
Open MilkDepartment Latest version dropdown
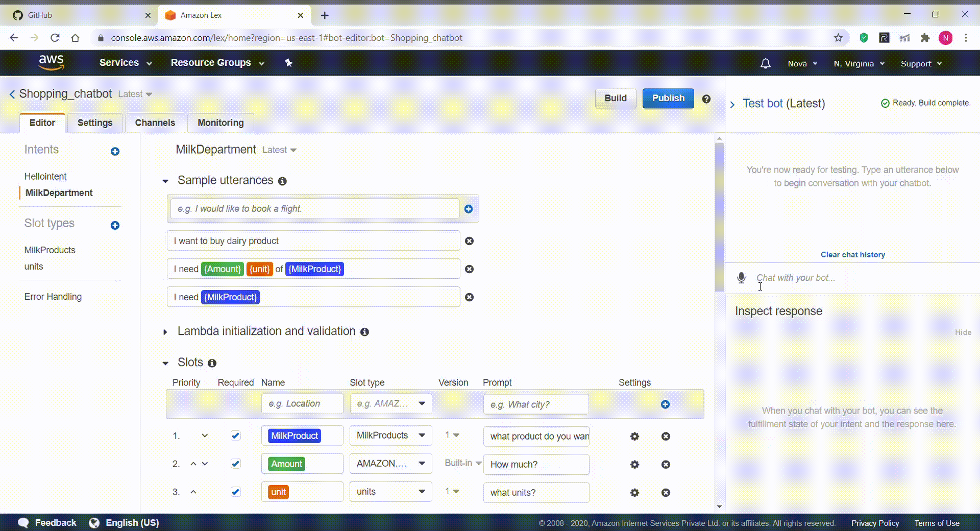[279, 150]
